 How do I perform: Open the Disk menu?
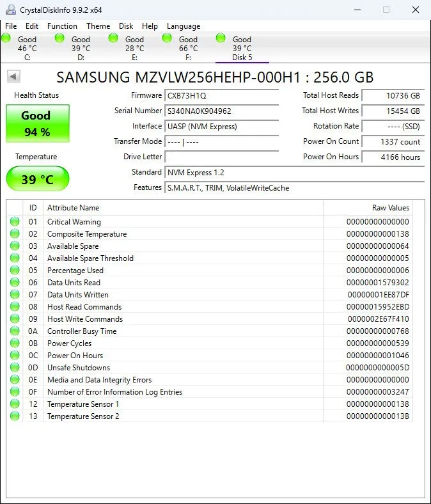point(126,26)
